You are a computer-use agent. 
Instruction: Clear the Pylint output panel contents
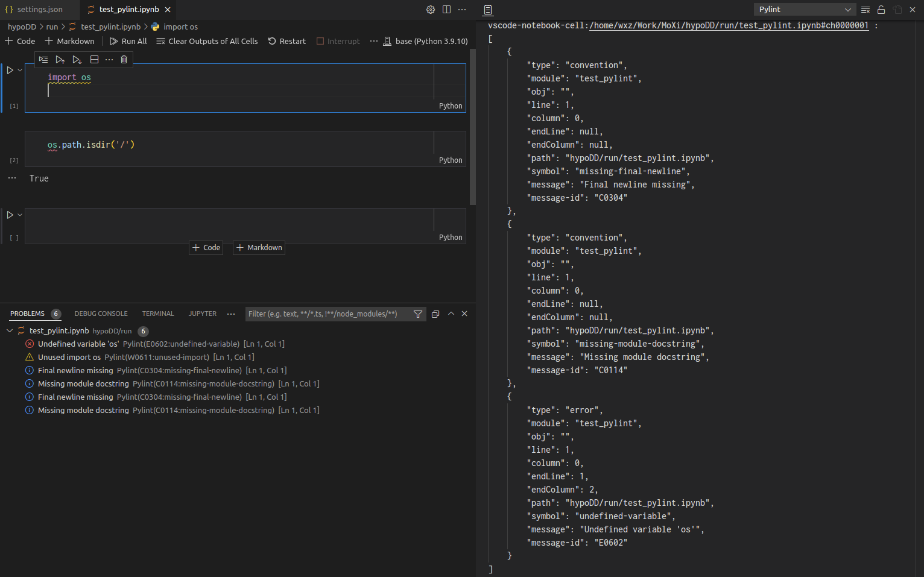[865, 10]
